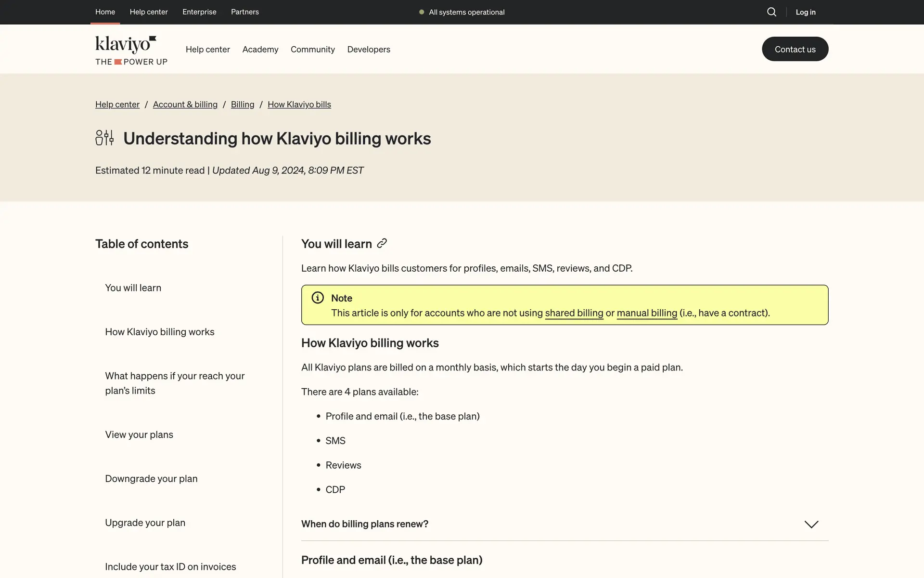Screen dimensions: 924x578
Task: Jump to View your plans section
Action: pos(139,434)
